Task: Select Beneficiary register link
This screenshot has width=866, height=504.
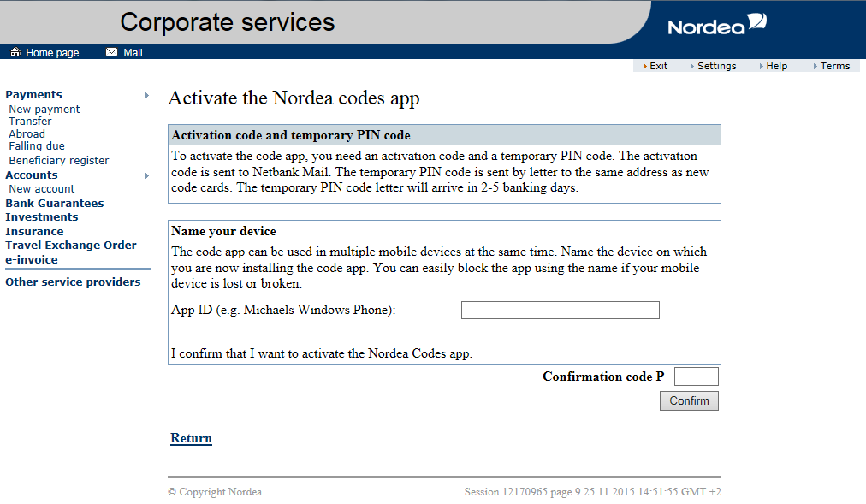Action: (58, 161)
